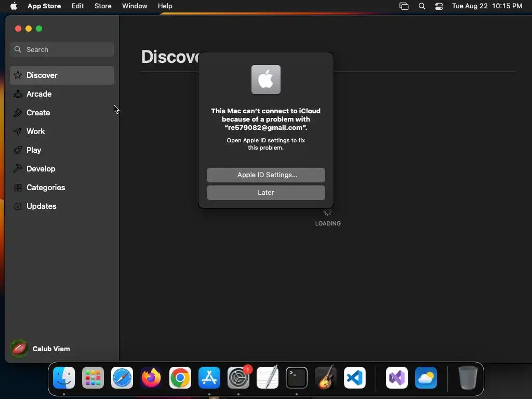This screenshot has height=399, width=532.
Task: Open the Develop section
Action: tap(62, 169)
